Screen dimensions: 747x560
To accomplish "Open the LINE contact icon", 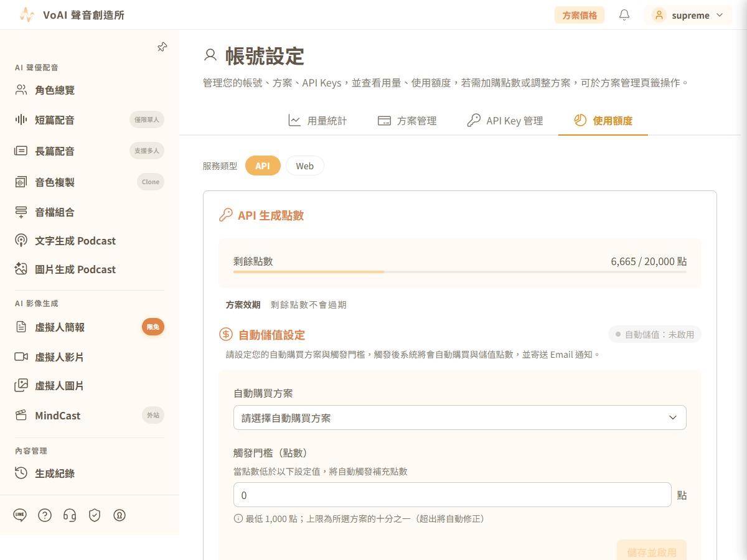I will [20, 515].
